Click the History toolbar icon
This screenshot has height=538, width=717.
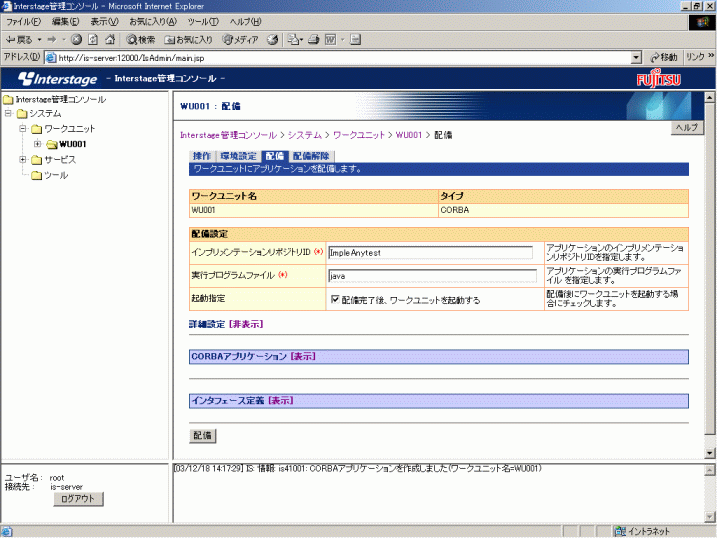click(273, 40)
